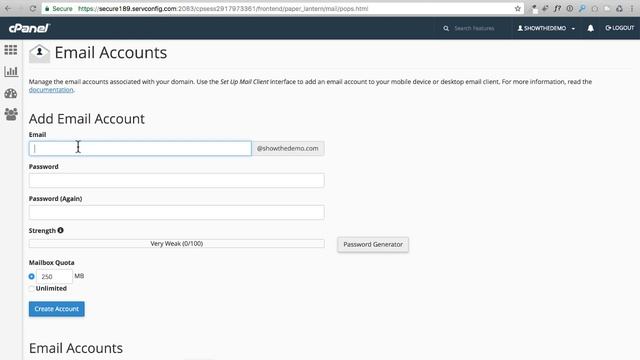Open the statistics bar chart sidebar icon
Image resolution: width=640 pixels, height=360 pixels.
(x=11, y=71)
